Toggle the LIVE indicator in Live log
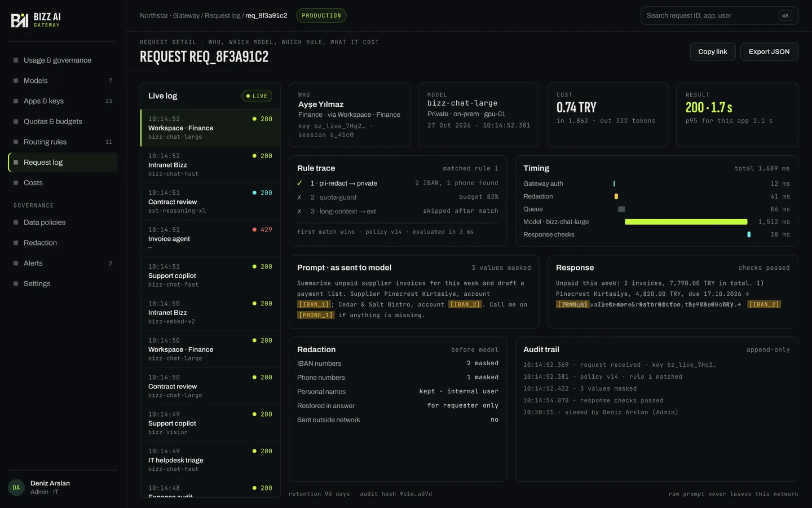The width and height of the screenshot is (812, 508). (257, 96)
